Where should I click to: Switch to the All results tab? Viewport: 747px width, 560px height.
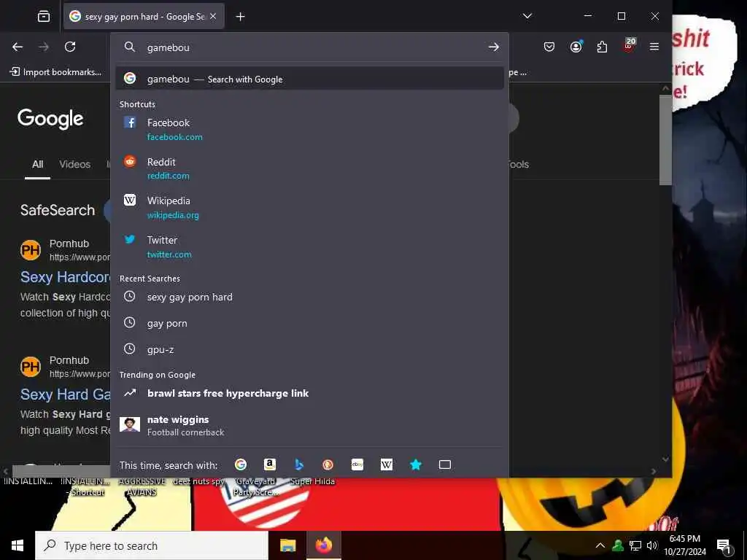(x=38, y=164)
